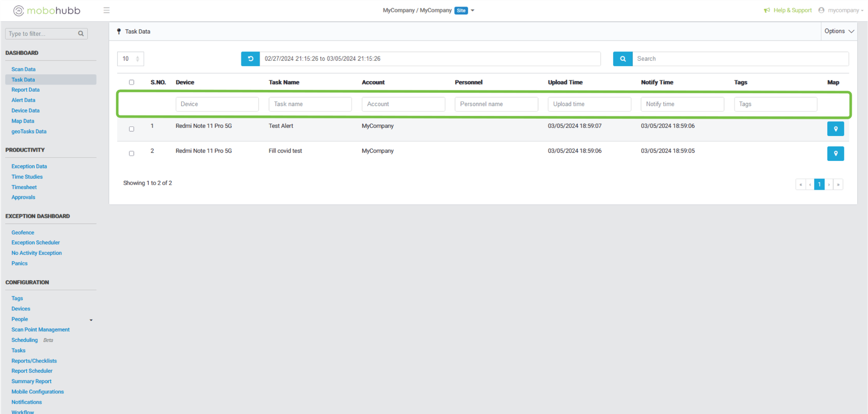
Task: Click the blue refresh date range icon
Action: click(x=250, y=59)
